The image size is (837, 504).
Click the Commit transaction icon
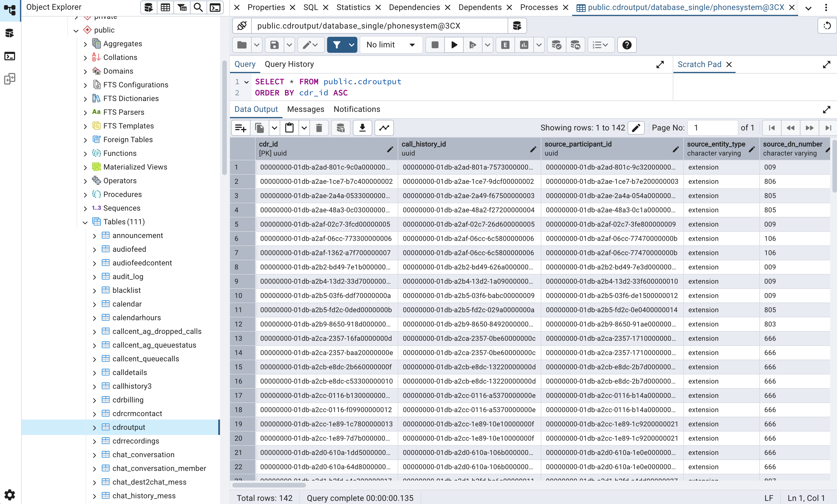556,45
